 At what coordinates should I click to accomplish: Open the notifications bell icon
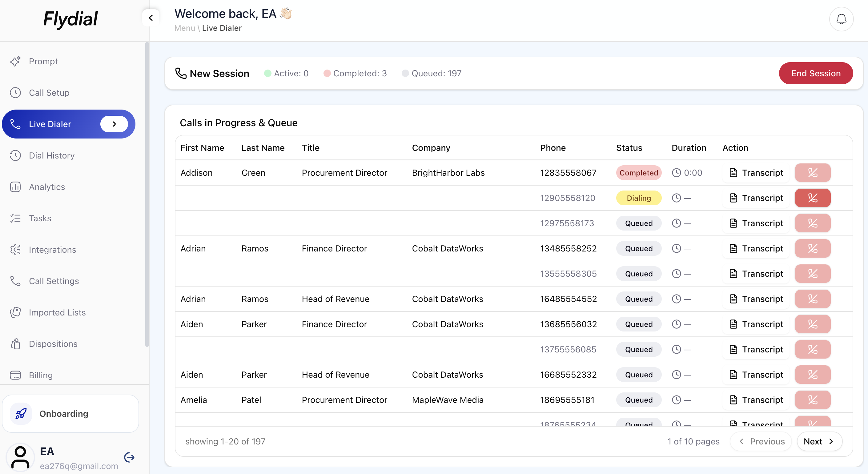tap(841, 19)
